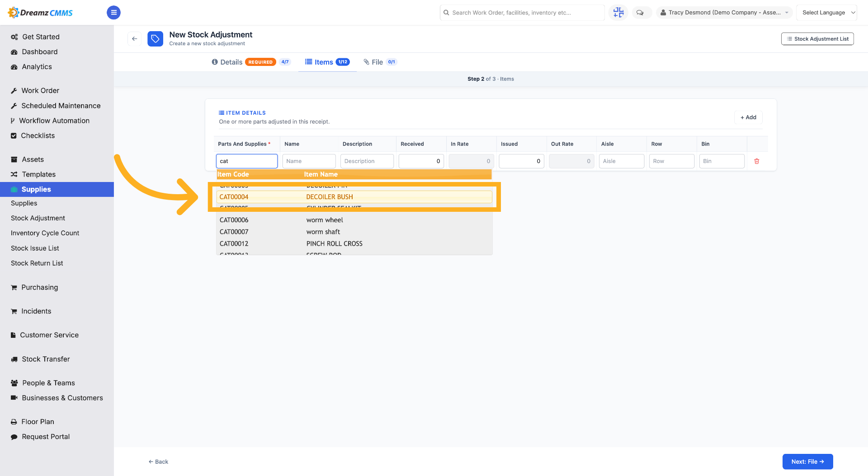The width and height of the screenshot is (868, 476).
Task: Open the Tracy Desmond account dropdown
Action: [724, 13]
